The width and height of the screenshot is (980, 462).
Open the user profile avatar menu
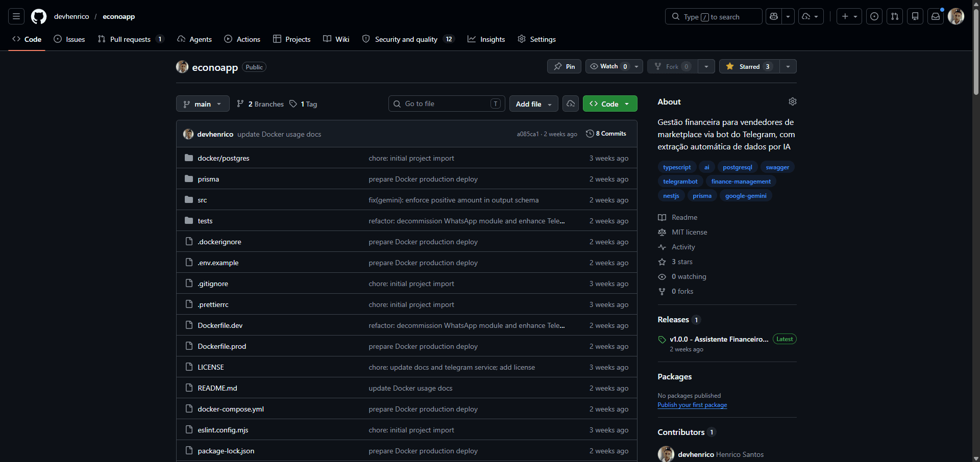pyautogui.click(x=956, y=16)
